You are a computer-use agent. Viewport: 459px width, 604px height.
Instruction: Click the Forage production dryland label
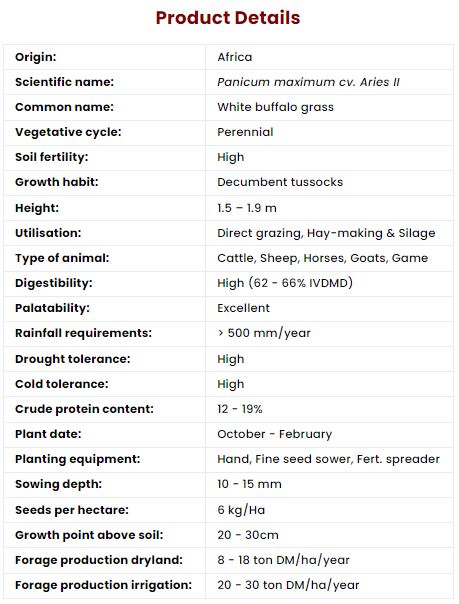[x=99, y=560]
